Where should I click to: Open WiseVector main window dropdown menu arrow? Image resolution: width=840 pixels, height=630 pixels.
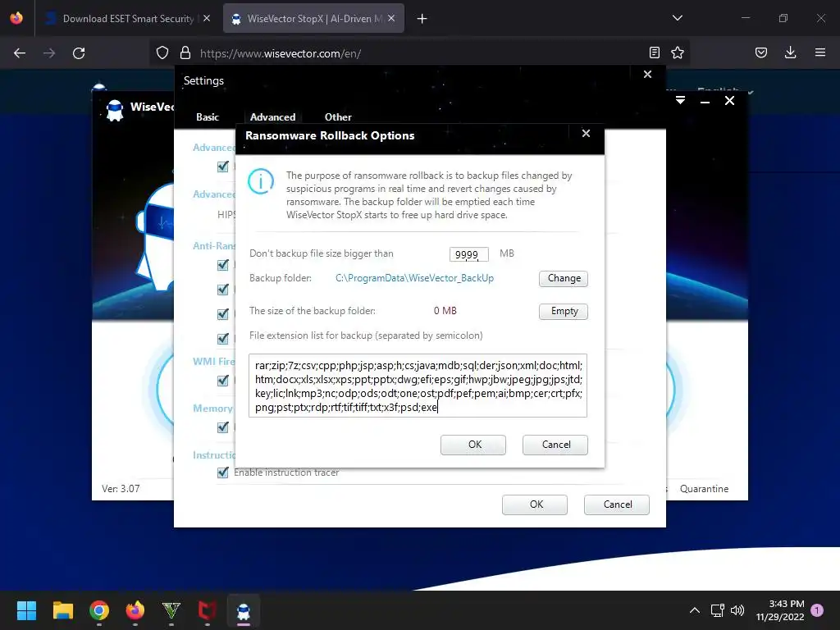(x=680, y=101)
